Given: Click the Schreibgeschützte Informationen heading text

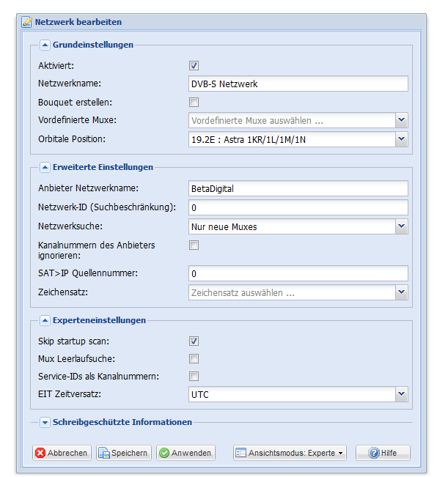Looking at the screenshot, I should [x=122, y=422].
